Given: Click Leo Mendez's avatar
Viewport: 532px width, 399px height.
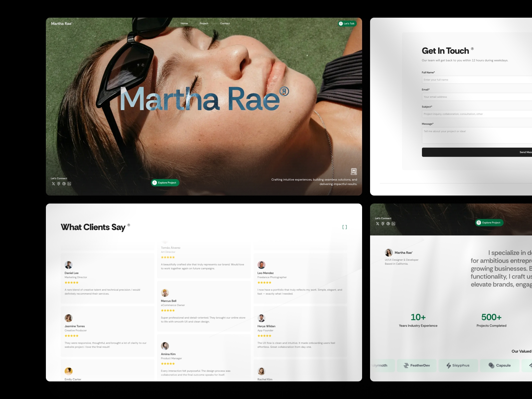Looking at the screenshot, I should click(x=261, y=265).
